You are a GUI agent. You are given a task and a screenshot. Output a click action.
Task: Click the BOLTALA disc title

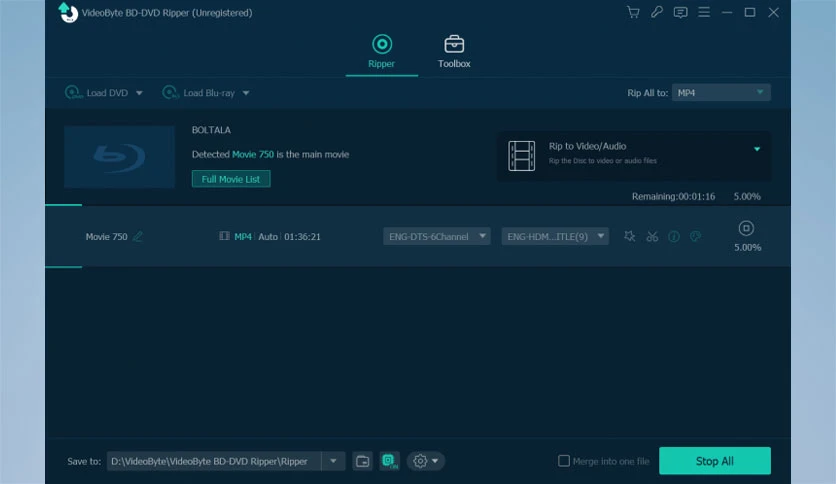(211, 130)
